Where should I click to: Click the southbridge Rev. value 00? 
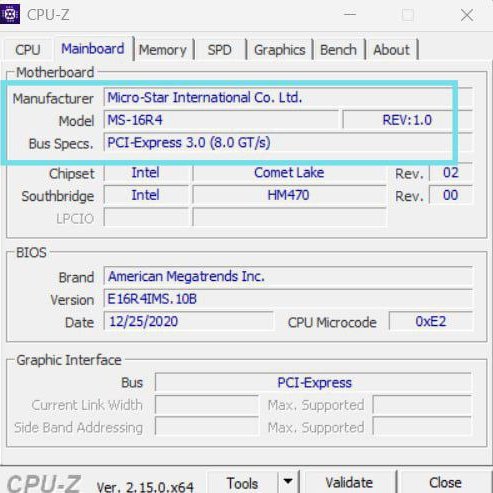[x=451, y=195]
